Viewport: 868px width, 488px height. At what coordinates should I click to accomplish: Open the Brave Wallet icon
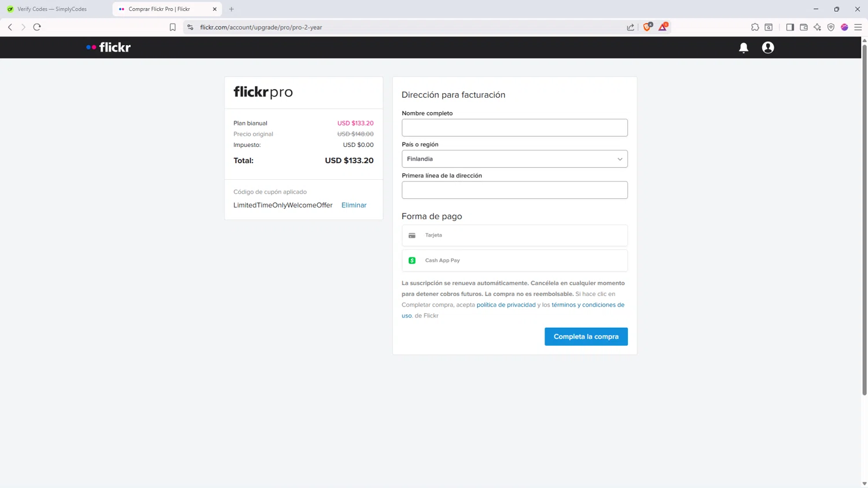804,27
